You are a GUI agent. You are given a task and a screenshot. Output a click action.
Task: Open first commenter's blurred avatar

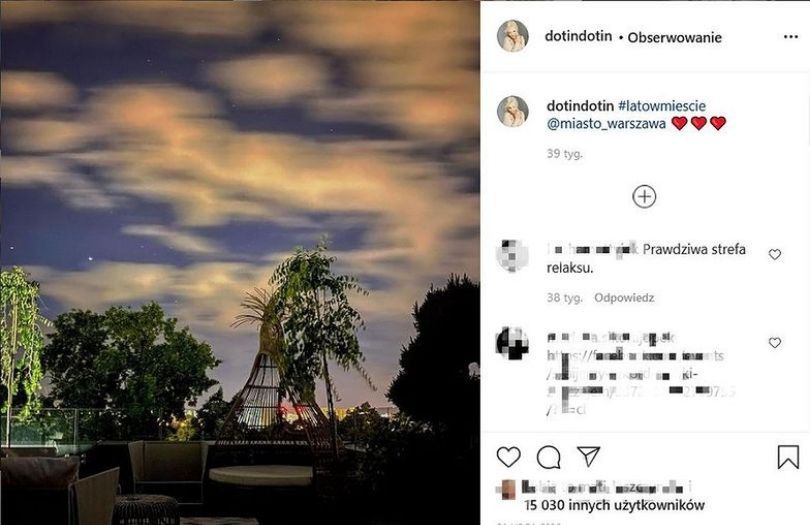point(512,255)
